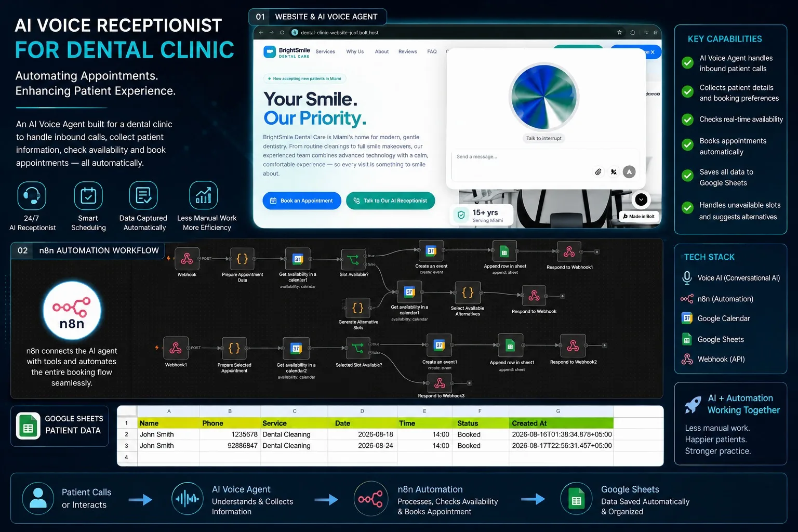Select the cell 2026-08-16T01:38:34.878+05:00
The height and width of the screenshot is (532, 798).
click(x=562, y=434)
